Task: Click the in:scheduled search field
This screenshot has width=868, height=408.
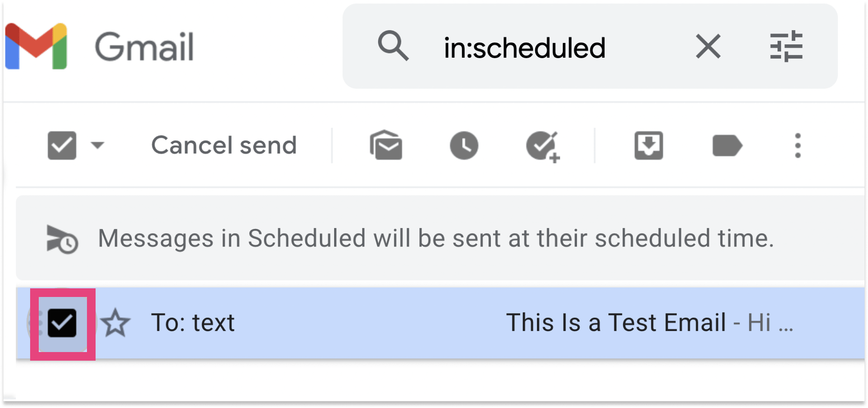Action: coord(525,47)
